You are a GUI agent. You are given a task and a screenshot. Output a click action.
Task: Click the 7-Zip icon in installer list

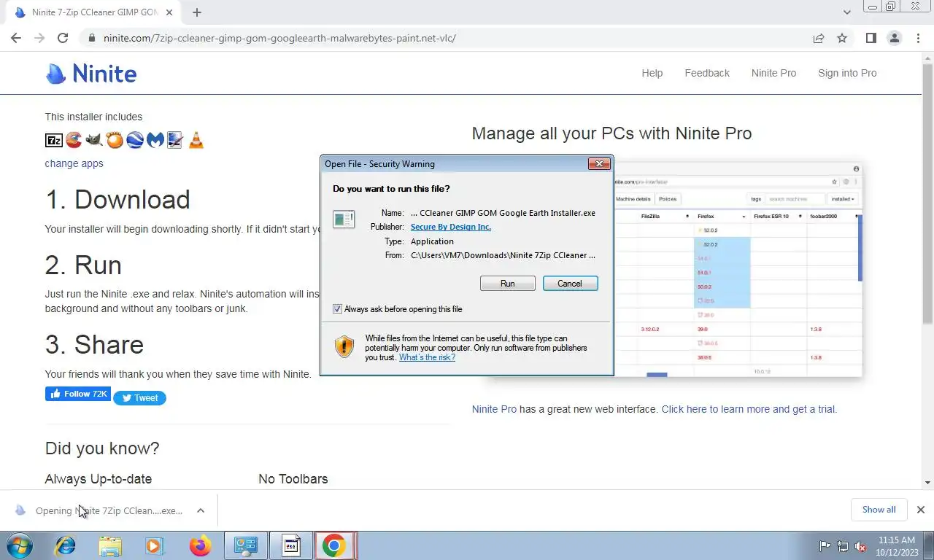[54, 140]
